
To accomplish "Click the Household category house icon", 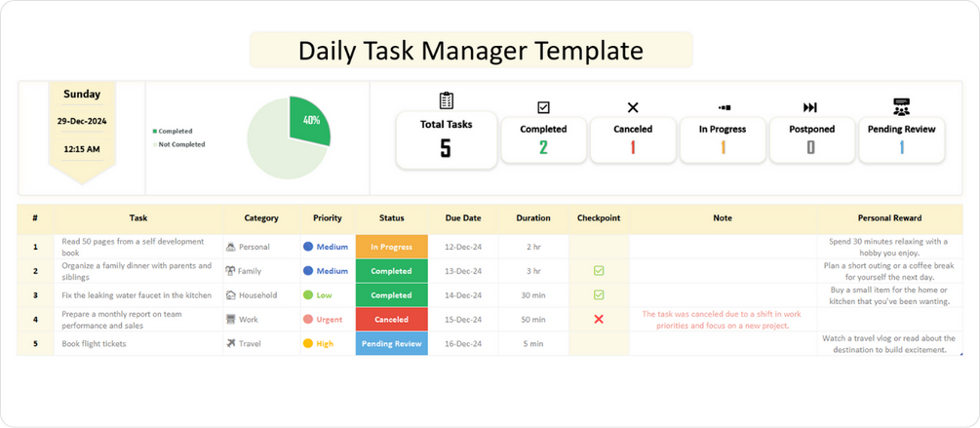I will point(231,294).
